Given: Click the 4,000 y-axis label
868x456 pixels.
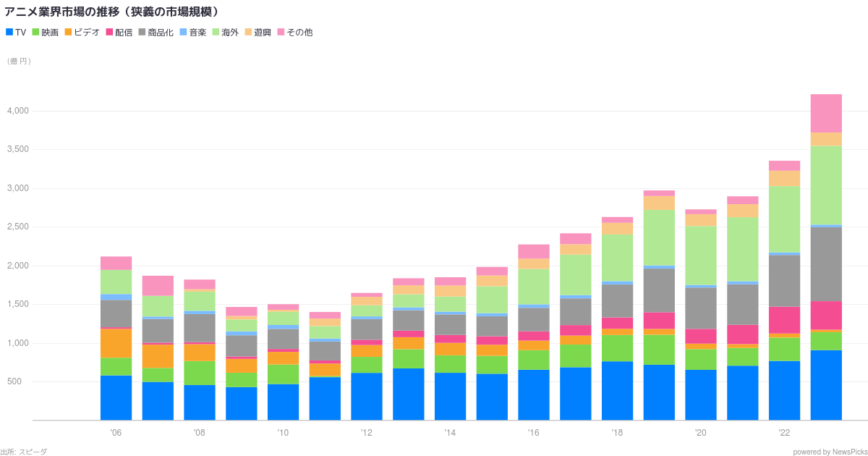Looking at the screenshot, I should (x=17, y=111).
